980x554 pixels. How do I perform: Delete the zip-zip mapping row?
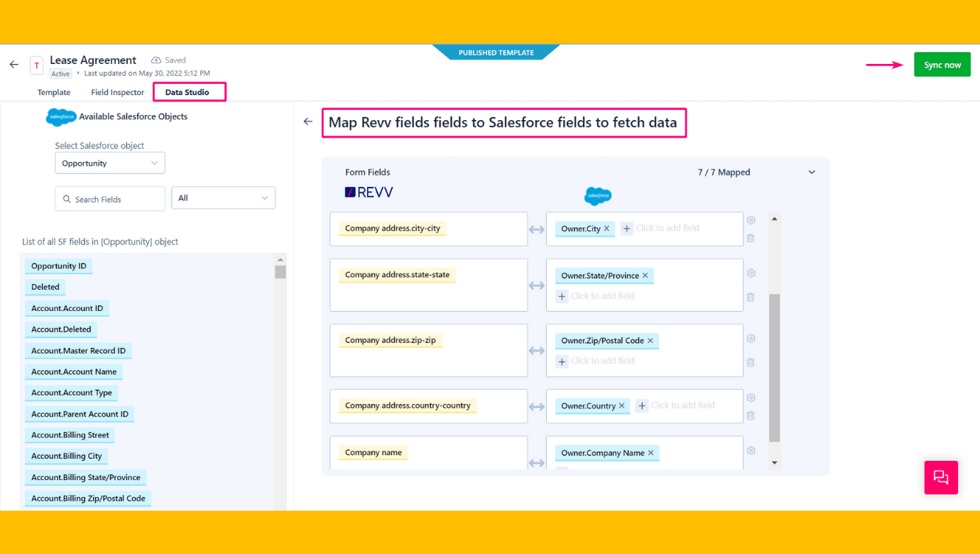(751, 362)
